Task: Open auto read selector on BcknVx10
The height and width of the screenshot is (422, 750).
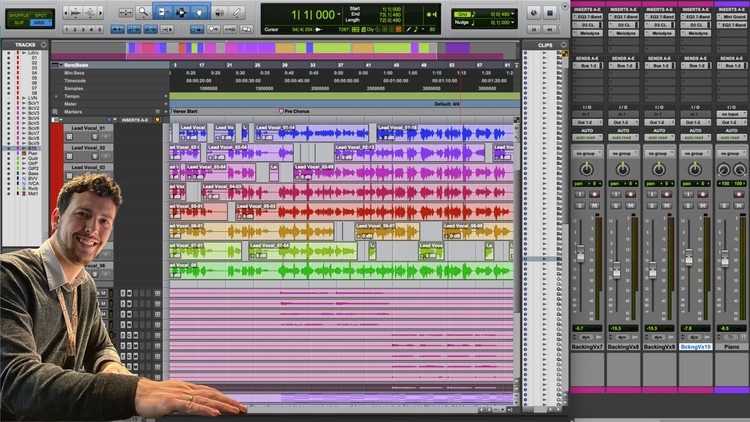Action: (x=695, y=137)
